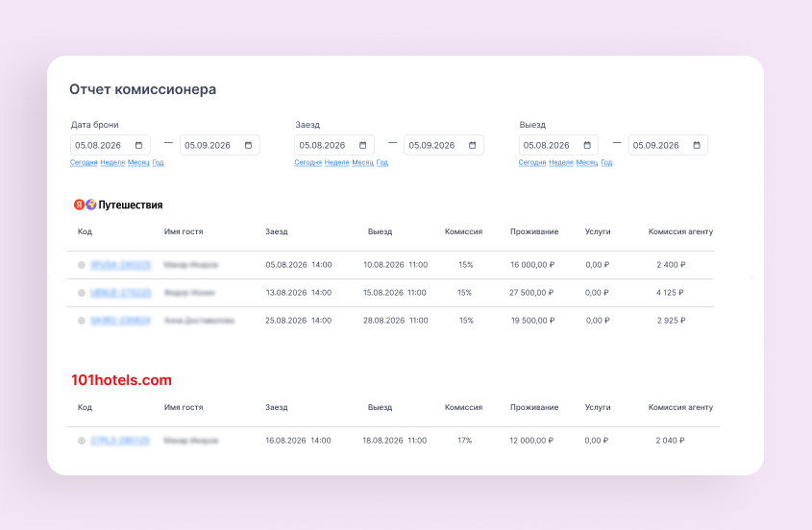Choose Месяц under Заезд filter
This screenshot has height=530, width=812.
pos(363,162)
